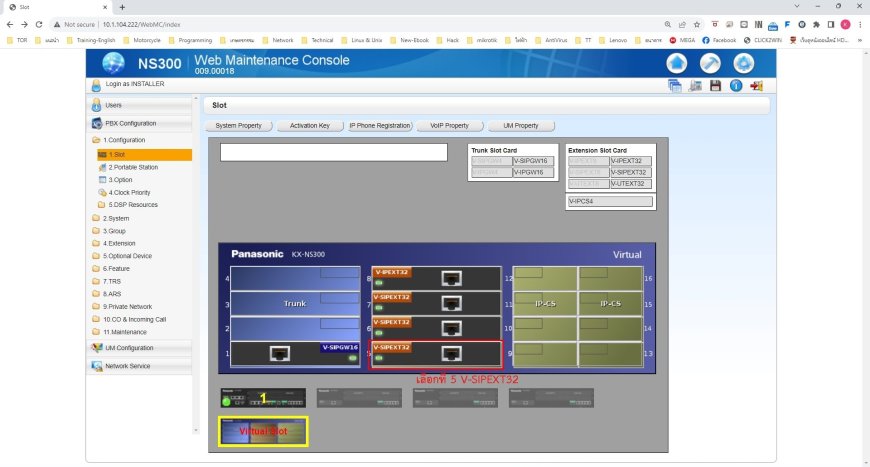
Task: Click the V-SIPEXT32 card in slot 5
Action: (x=437, y=354)
